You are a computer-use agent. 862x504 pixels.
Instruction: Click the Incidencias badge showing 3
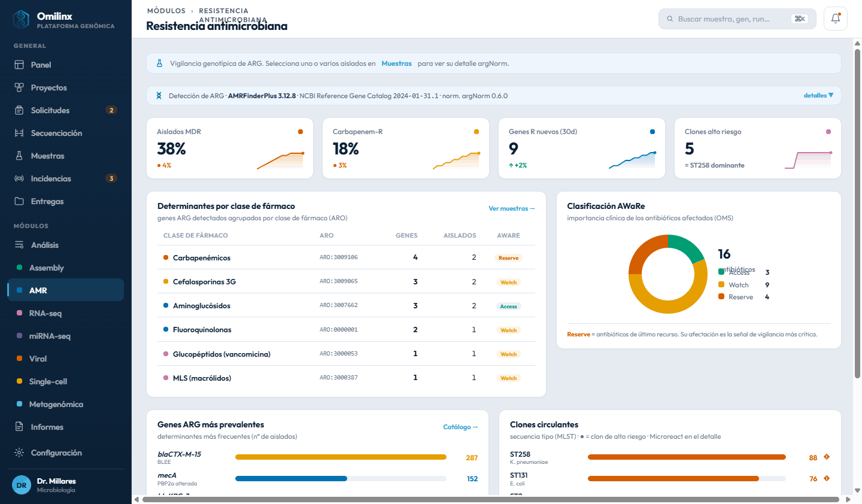[x=111, y=178]
